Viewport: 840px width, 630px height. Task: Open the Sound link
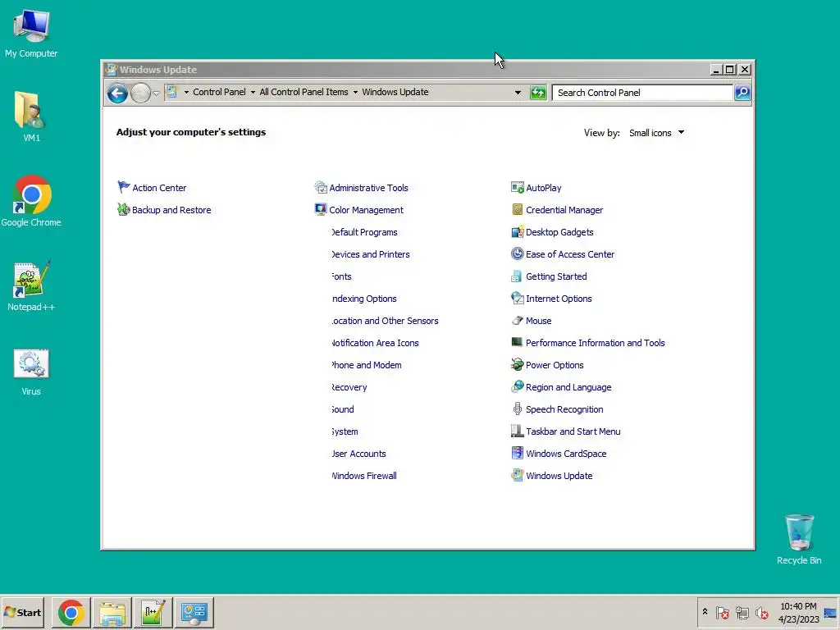coord(343,409)
